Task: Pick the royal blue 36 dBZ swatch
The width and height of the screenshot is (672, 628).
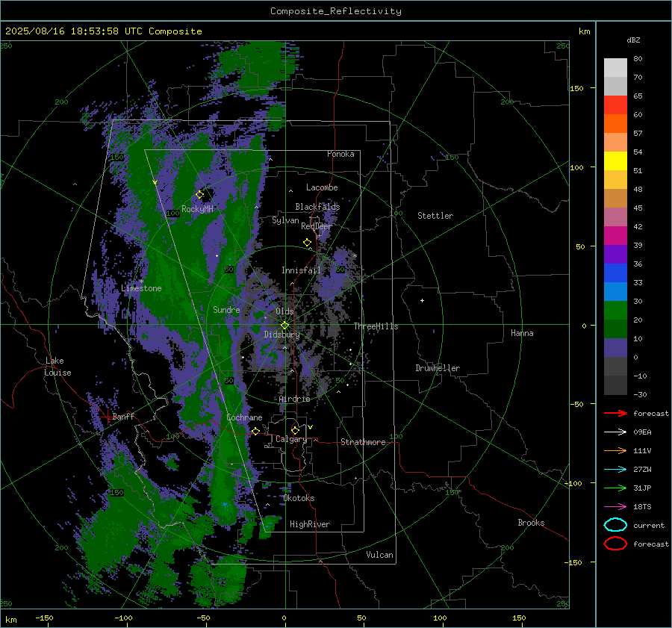Action: [x=615, y=273]
